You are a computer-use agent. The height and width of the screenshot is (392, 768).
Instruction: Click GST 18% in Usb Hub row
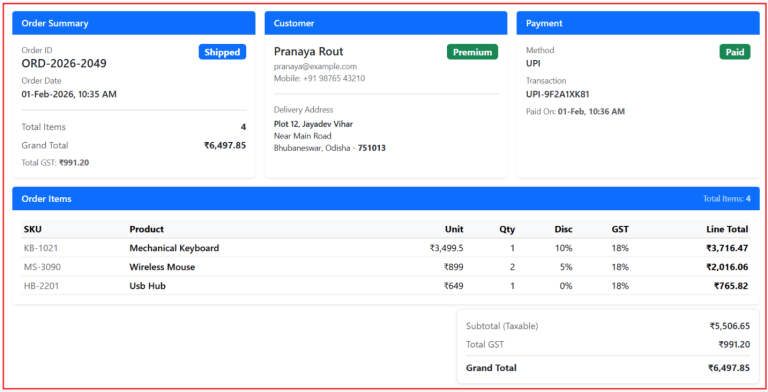[620, 286]
